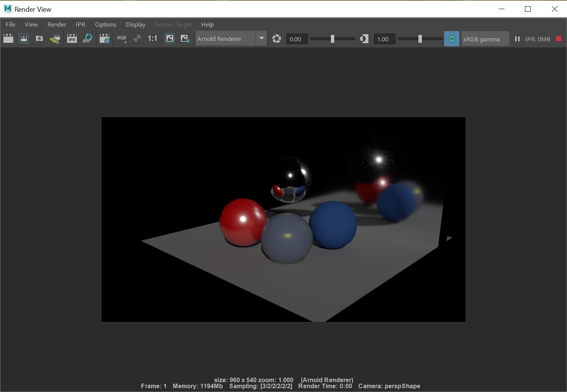Adjust the gamma slider
567x392 pixels.
point(420,39)
